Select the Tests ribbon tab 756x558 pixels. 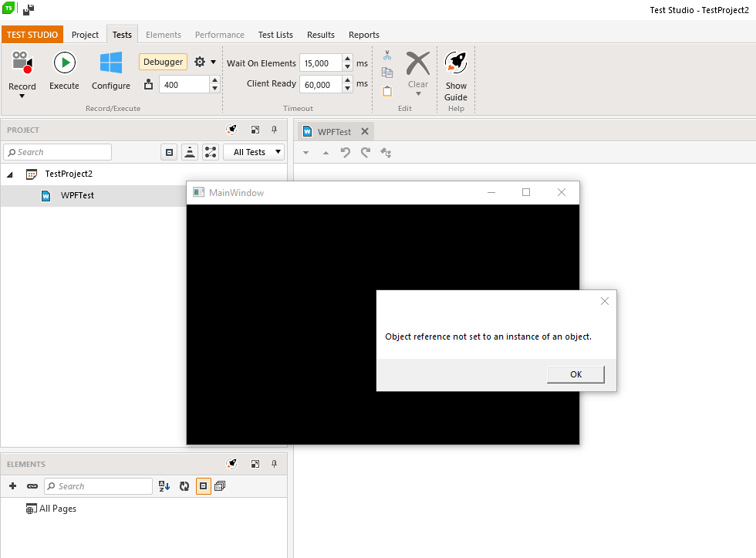click(x=122, y=35)
